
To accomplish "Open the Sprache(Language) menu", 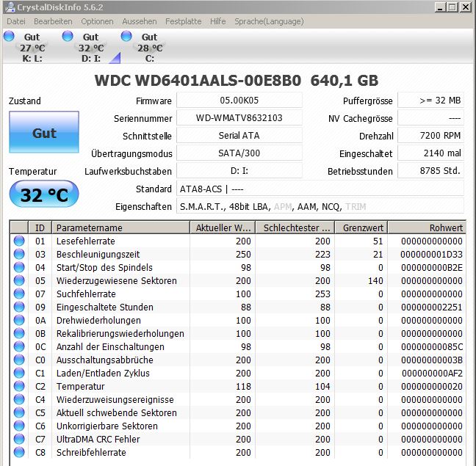I will point(269,21).
